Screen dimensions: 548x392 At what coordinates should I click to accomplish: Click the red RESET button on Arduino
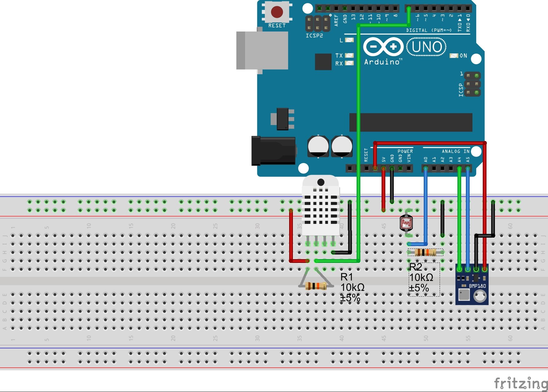pyautogui.click(x=277, y=12)
